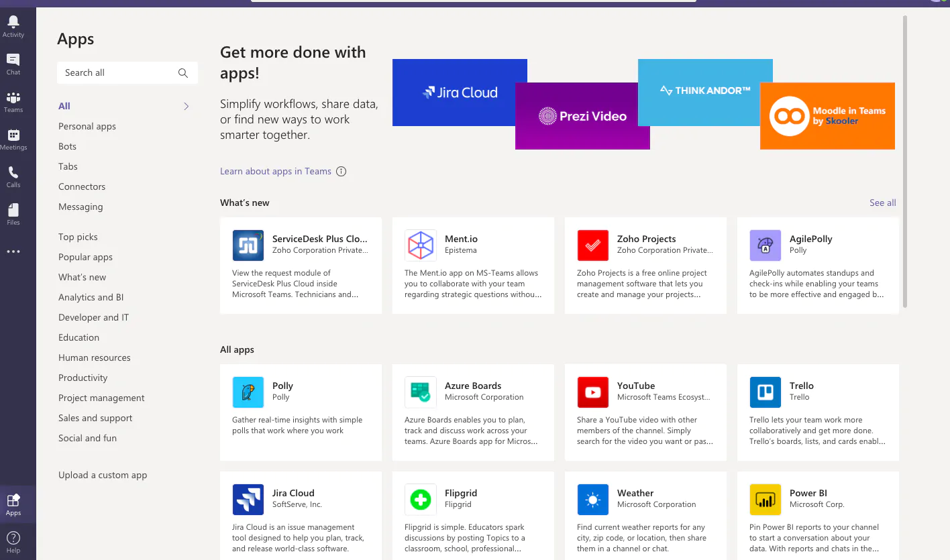950x560 pixels.
Task: Expand the All categories chevron
Action: 185,105
